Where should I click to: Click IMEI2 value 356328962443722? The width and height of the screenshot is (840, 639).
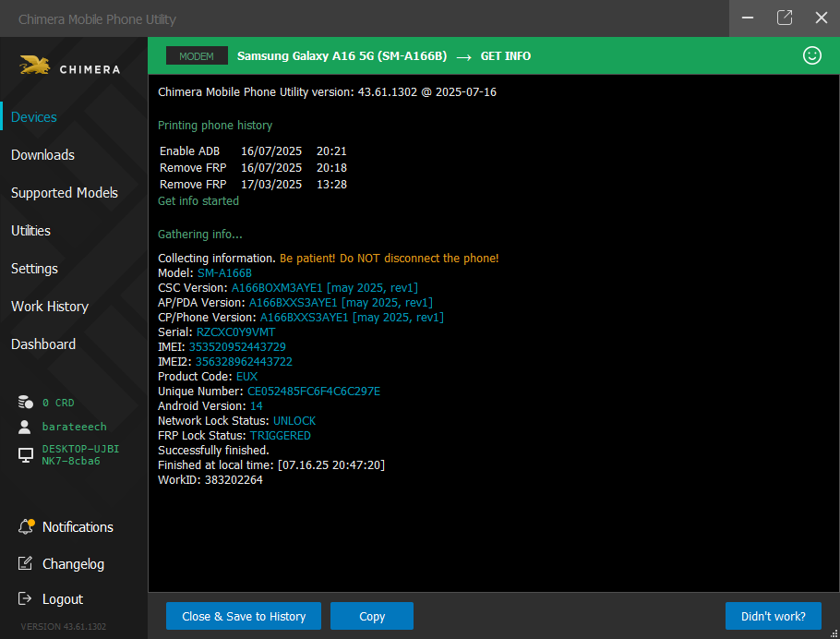(x=244, y=362)
